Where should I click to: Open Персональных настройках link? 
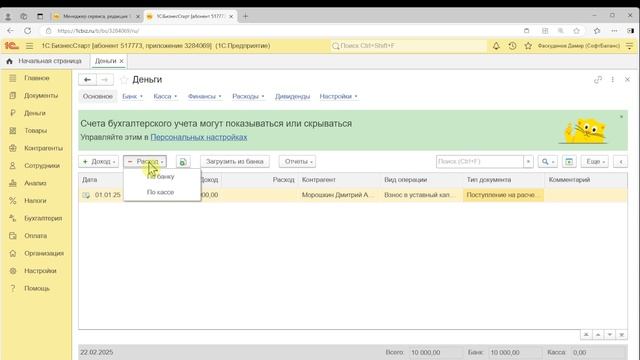199,137
